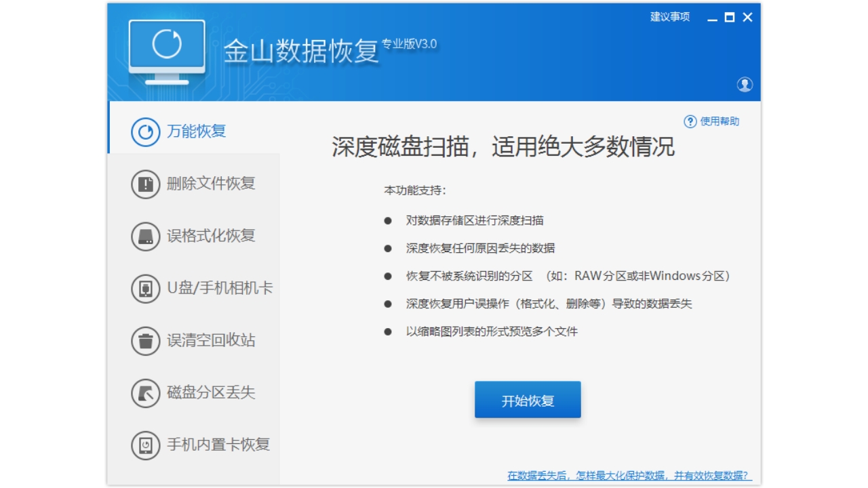868x488 pixels.
Task: Select the 万能恢复 tab label
Action: [197, 131]
